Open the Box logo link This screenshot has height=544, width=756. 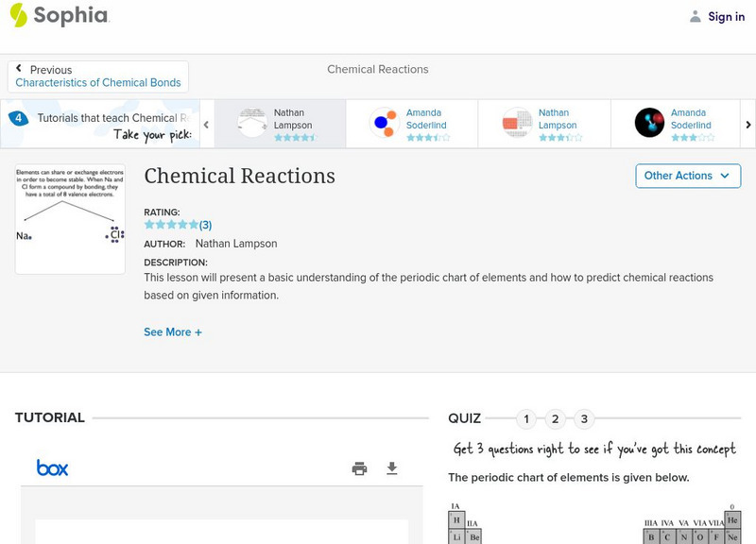[x=52, y=467]
